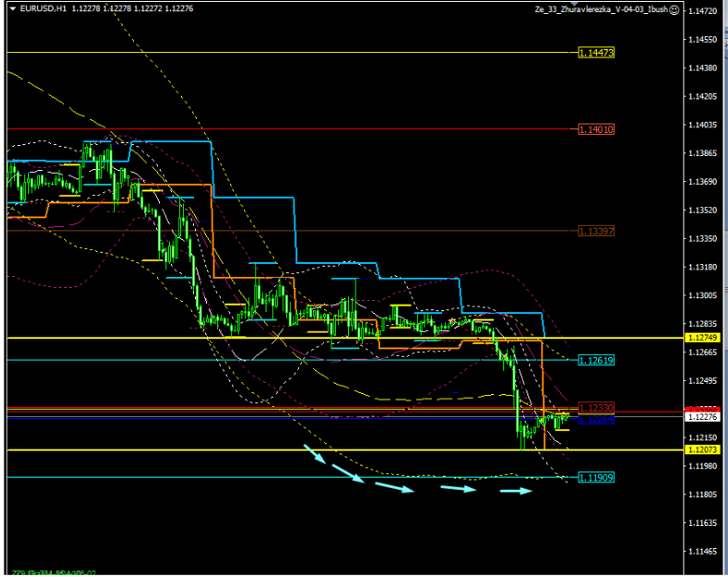Select the 1.14010 red level label
Screen dimensions: 728x577
pos(596,129)
